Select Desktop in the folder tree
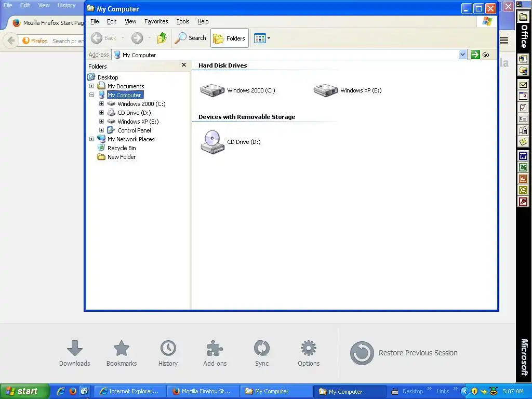The image size is (532, 399). (x=108, y=77)
